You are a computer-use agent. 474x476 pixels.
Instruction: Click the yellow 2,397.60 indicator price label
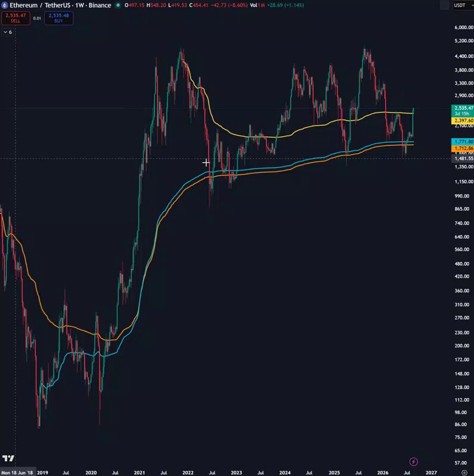point(463,121)
